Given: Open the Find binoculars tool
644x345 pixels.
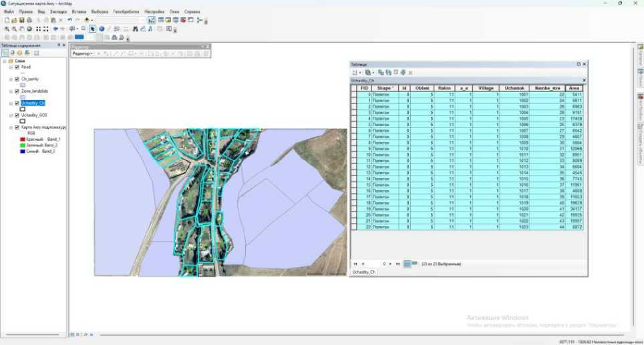Looking at the screenshot, I should pyautogui.click(x=134, y=29).
